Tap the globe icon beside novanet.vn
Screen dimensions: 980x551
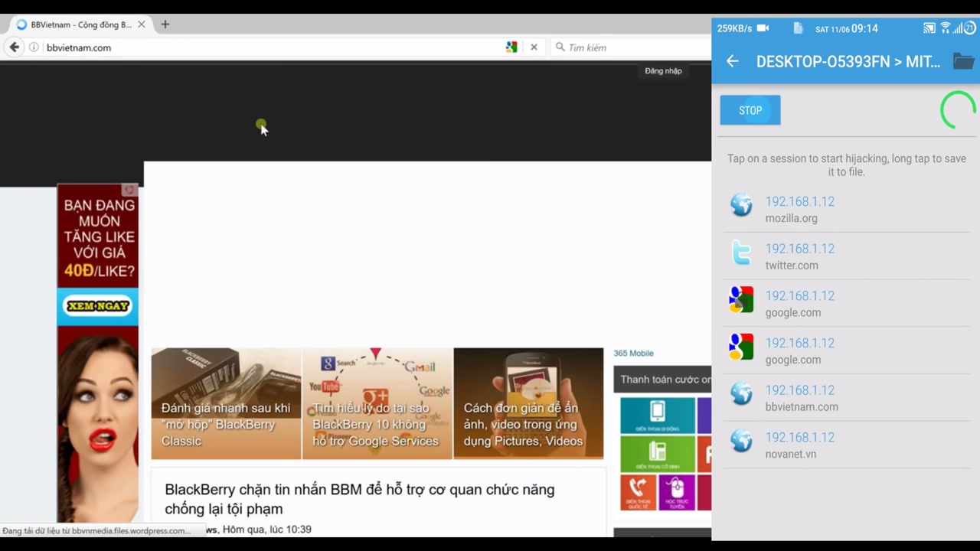[x=741, y=441]
